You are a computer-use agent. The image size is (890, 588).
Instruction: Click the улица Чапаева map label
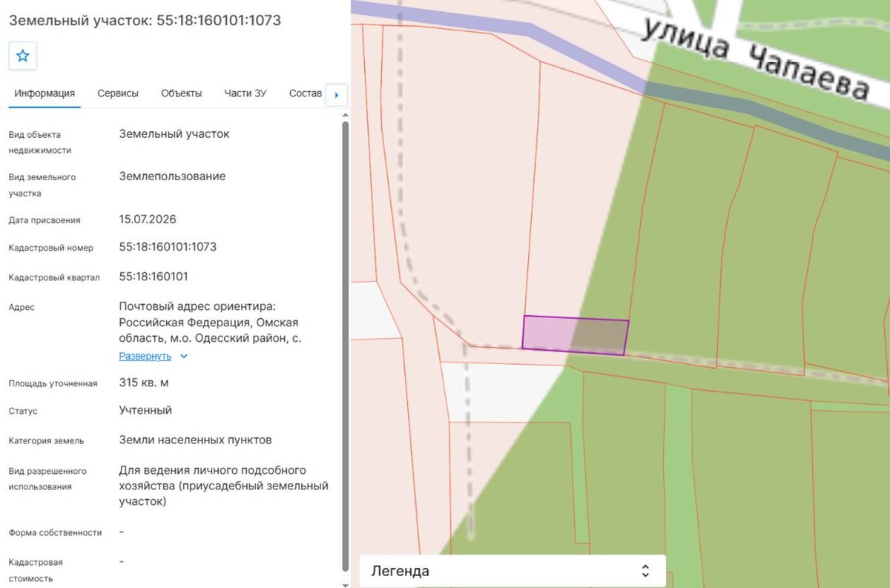click(755, 59)
